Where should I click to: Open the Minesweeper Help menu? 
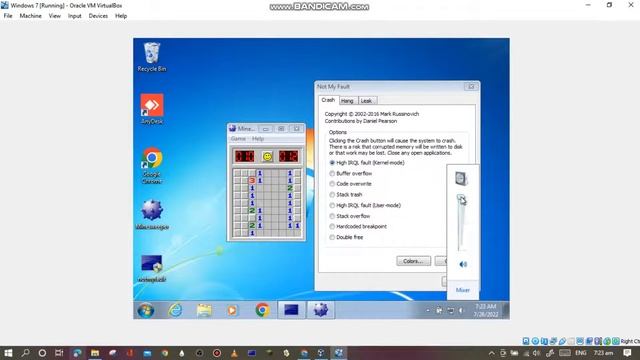(x=258, y=139)
